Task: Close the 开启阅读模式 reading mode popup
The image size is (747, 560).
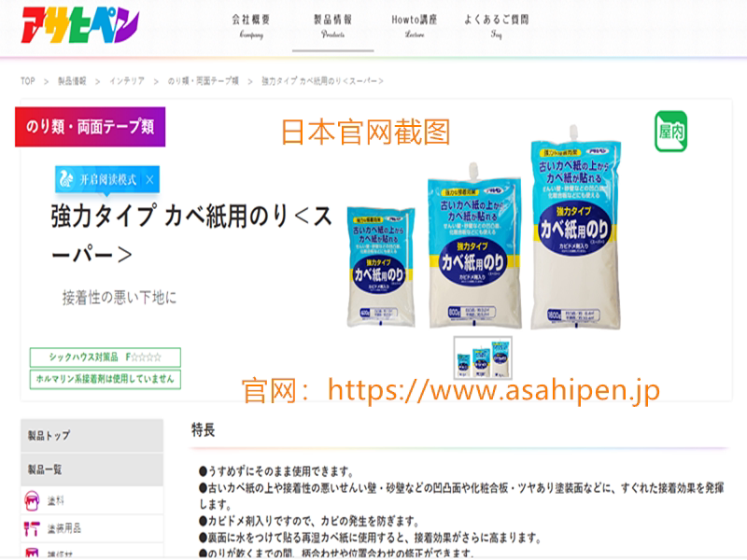Action: pyautogui.click(x=149, y=179)
